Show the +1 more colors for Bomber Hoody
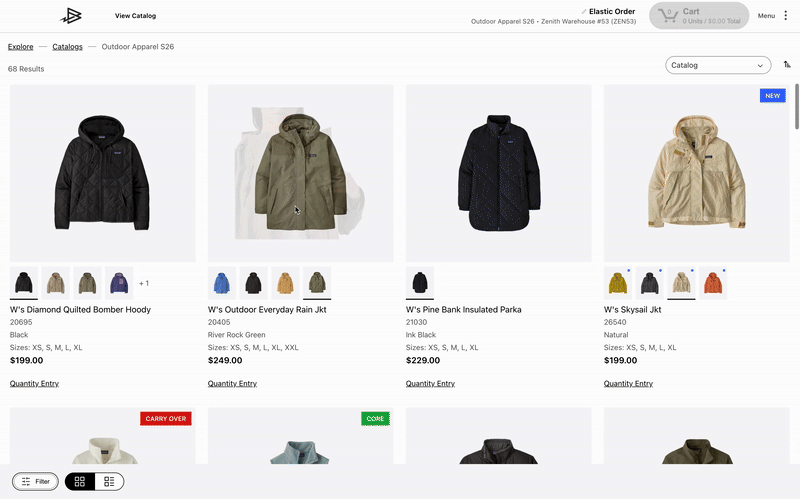The width and height of the screenshot is (800, 499). point(143,283)
